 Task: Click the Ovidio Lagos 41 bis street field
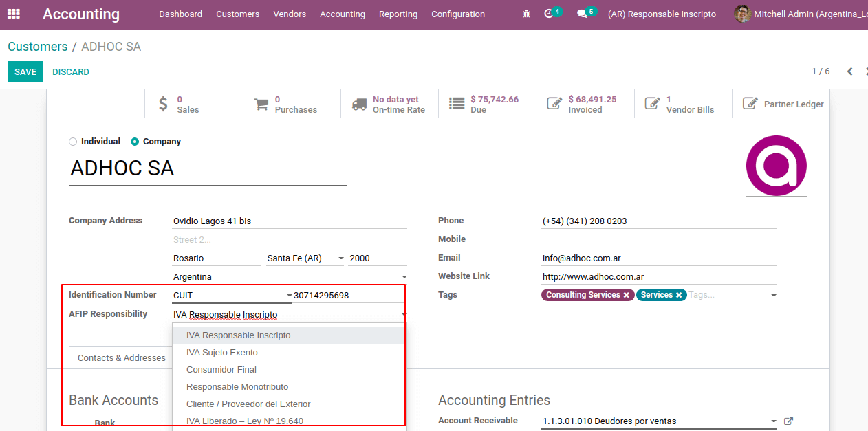(290, 221)
